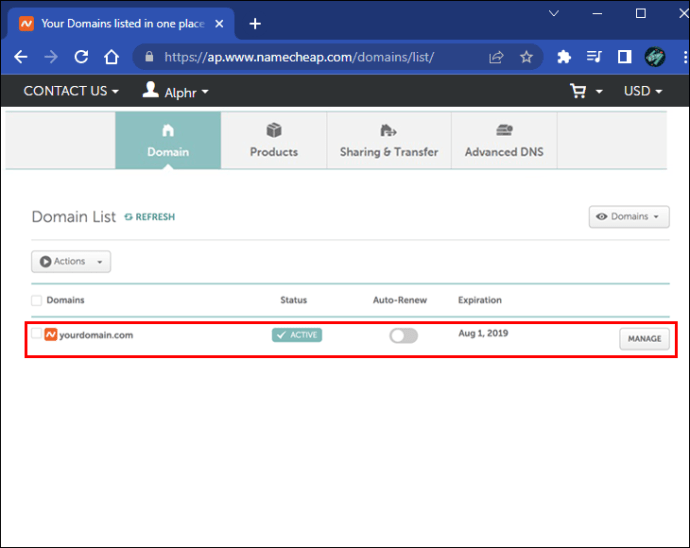Open the CONTACT US dropdown
690x548 pixels.
pos(71,91)
